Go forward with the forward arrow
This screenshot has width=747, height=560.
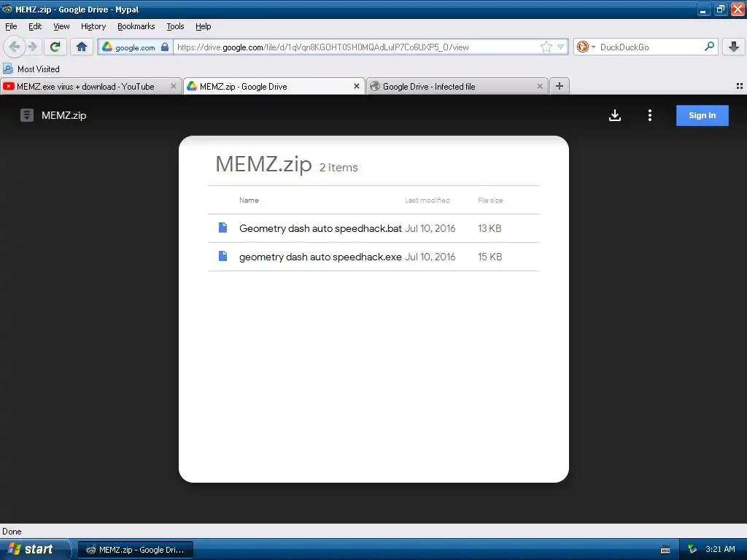(32, 47)
